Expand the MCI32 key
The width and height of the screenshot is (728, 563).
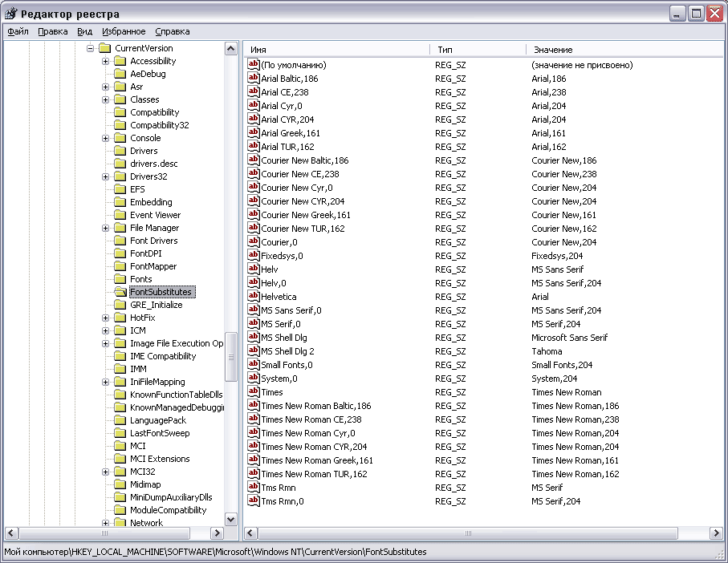[x=105, y=472]
